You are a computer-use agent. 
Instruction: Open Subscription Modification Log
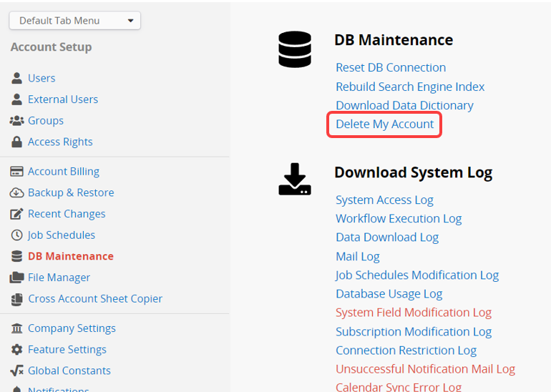click(414, 332)
